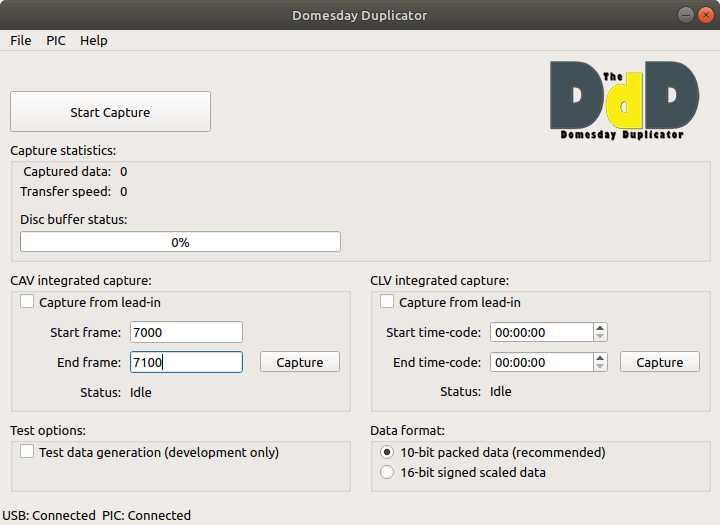
Task: Click the CAV Start frame field
Action: 186,332
